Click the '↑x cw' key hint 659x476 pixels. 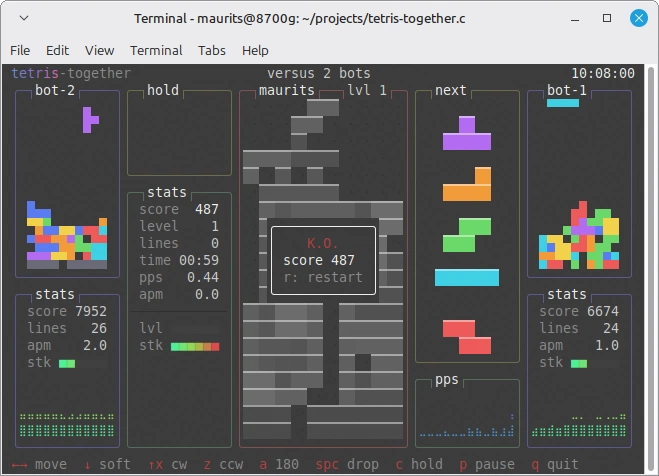coord(167,464)
